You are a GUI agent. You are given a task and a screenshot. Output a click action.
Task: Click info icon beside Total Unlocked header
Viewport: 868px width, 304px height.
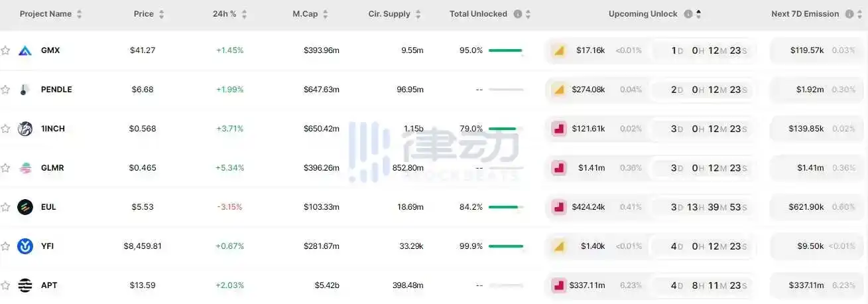pyautogui.click(x=518, y=14)
